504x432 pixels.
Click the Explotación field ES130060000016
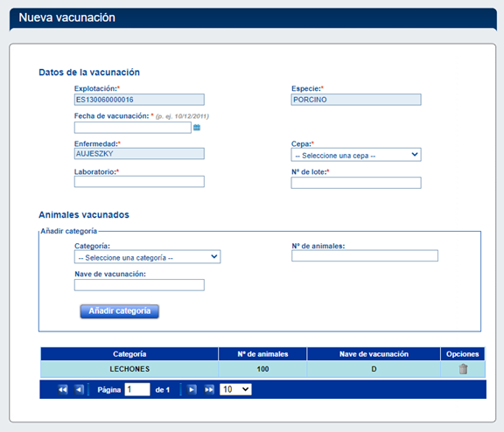139,100
